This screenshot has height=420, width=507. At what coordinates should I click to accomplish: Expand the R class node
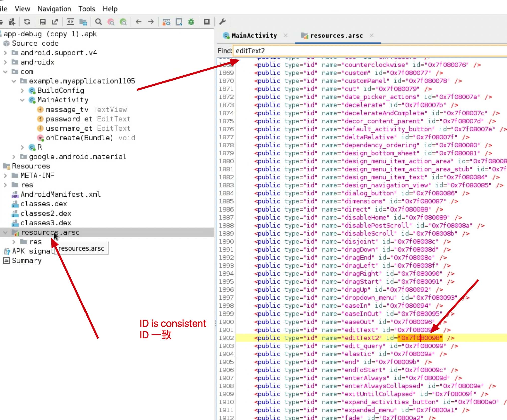22,147
